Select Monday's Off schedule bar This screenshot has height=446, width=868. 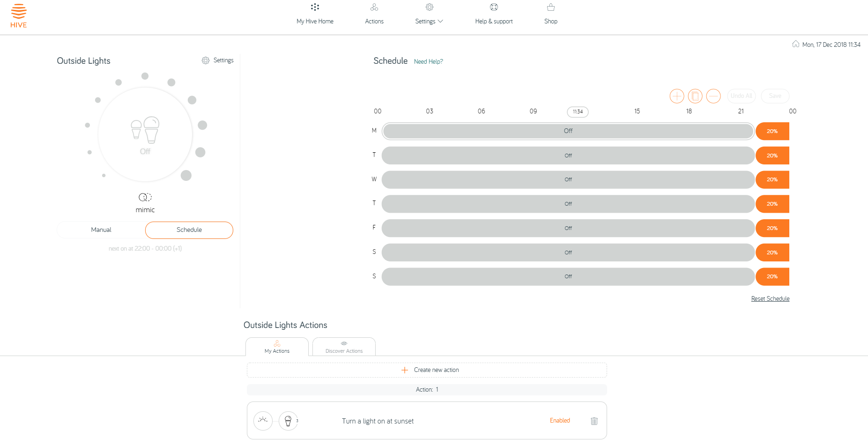coord(568,131)
